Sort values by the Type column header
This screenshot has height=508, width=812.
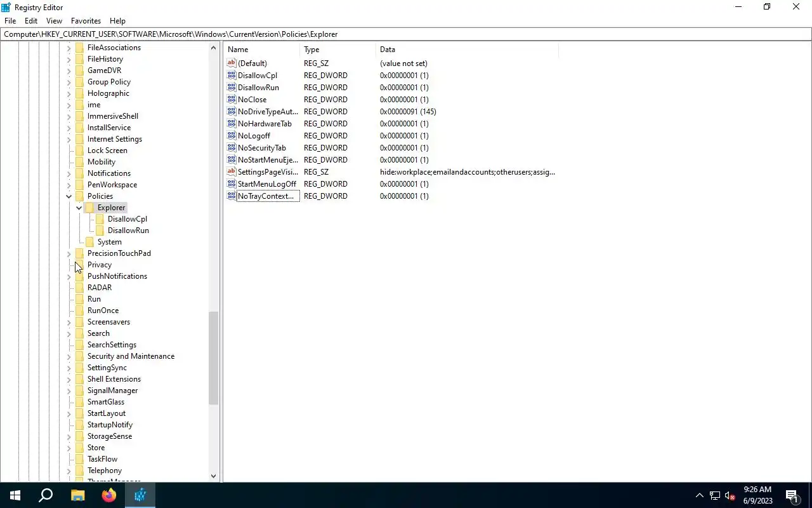(337, 49)
